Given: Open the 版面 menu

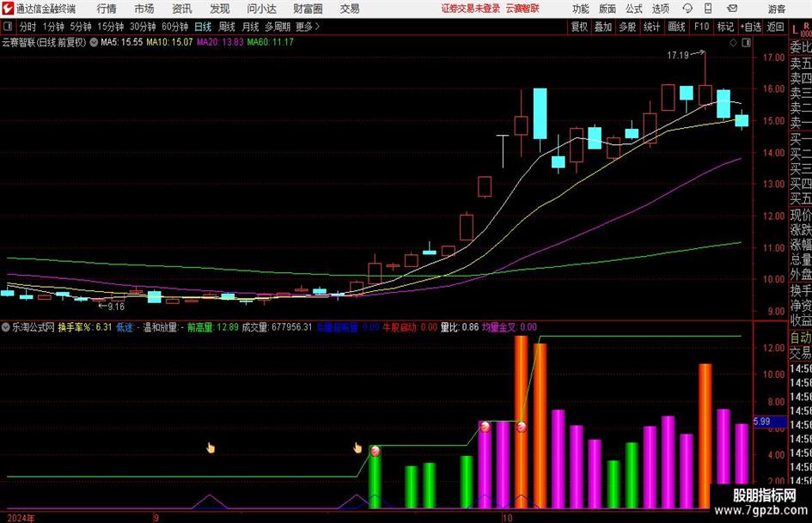Looking at the screenshot, I should [607, 9].
